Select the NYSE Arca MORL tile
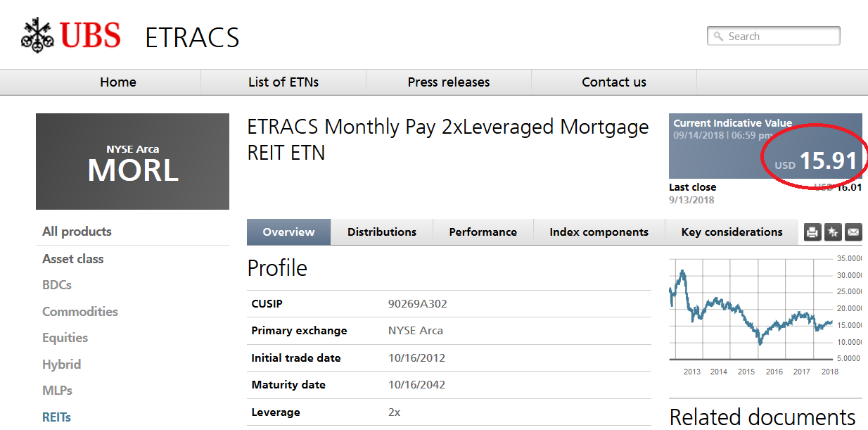868x430 pixels. click(x=132, y=161)
